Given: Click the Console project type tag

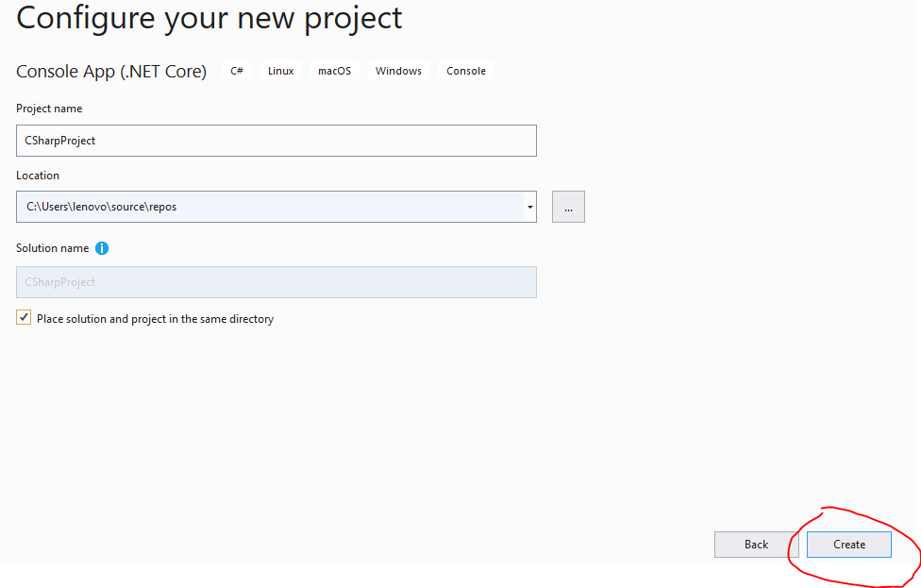Looking at the screenshot, I should (466, 71).
